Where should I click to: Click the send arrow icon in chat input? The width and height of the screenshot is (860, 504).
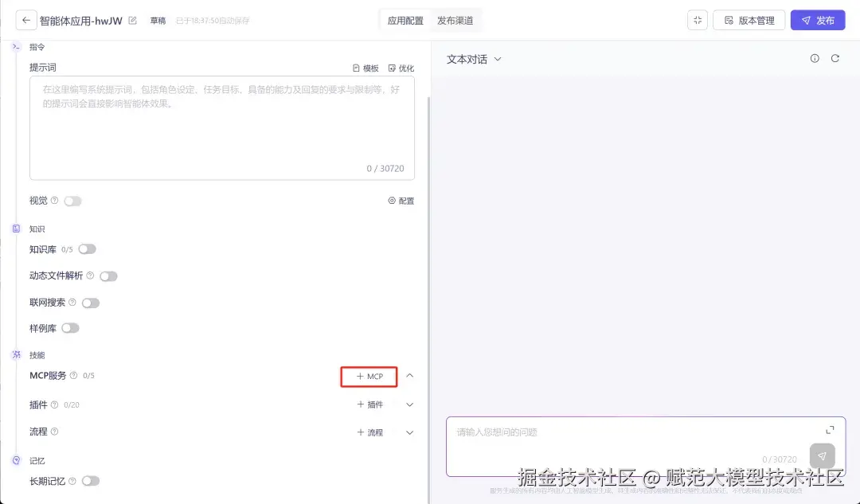[x=822, y=456]
